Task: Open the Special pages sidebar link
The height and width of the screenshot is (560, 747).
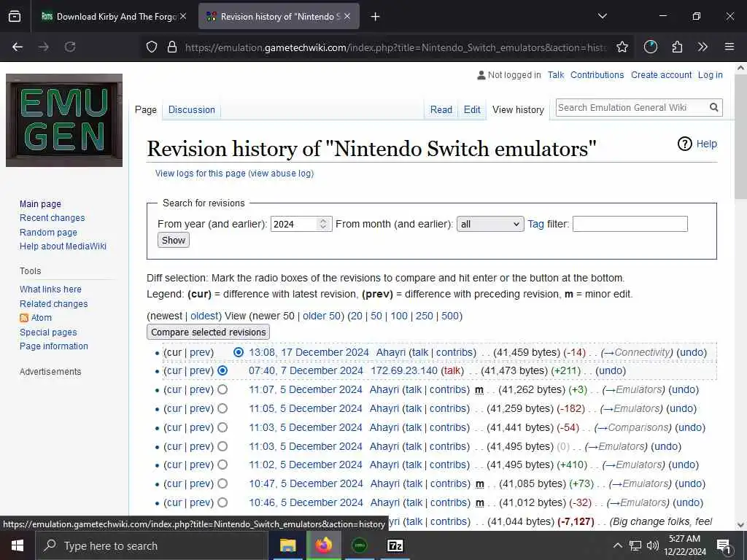Action: click(48, 332)
